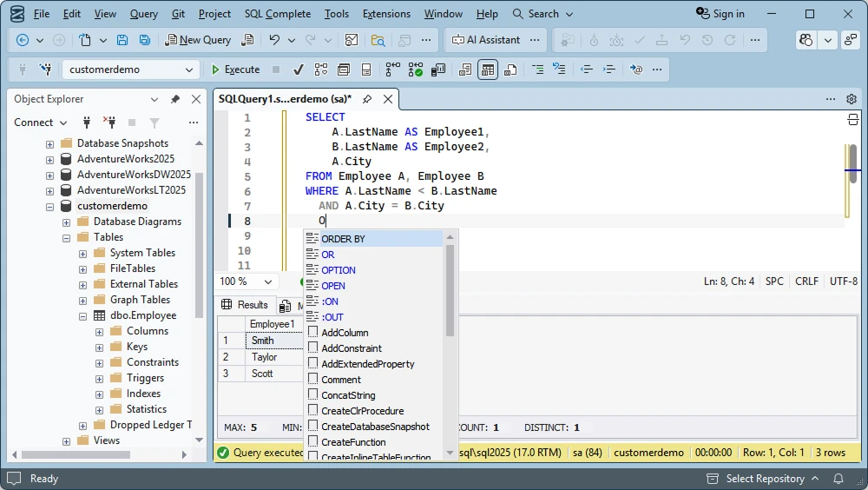
Task: Tick the ConcatString snippet checkbox
Action: [312, 394]
